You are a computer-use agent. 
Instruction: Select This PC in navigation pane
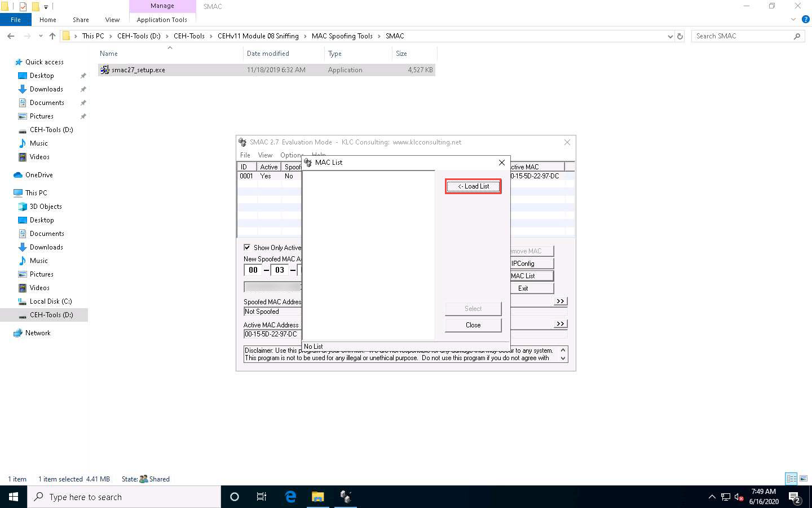click(x=36, y=193)
